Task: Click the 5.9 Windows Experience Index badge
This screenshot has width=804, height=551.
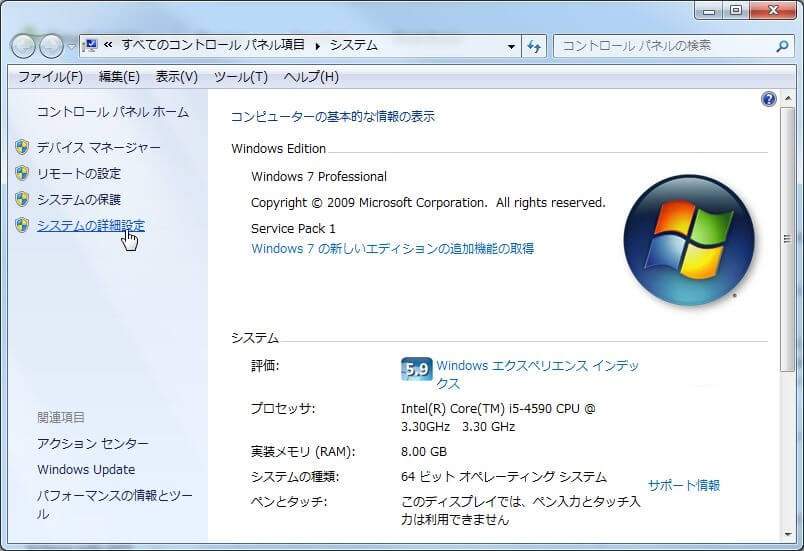Action: [415, 368]
